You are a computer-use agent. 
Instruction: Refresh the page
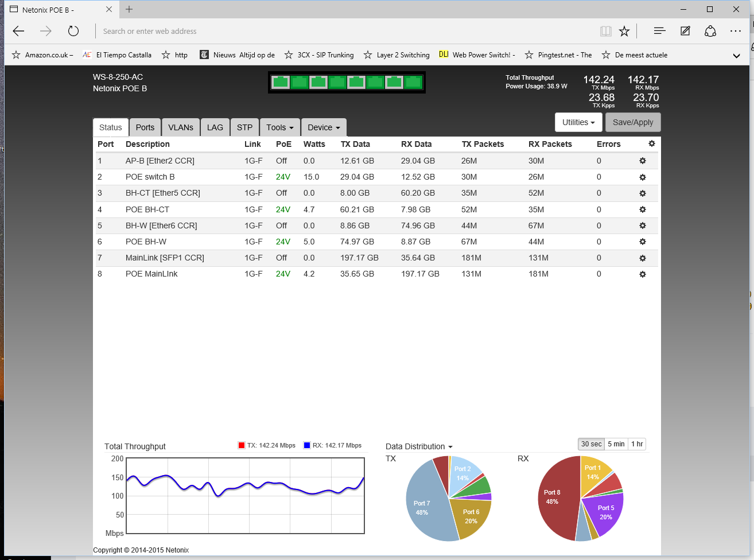(x=73, y=31)
